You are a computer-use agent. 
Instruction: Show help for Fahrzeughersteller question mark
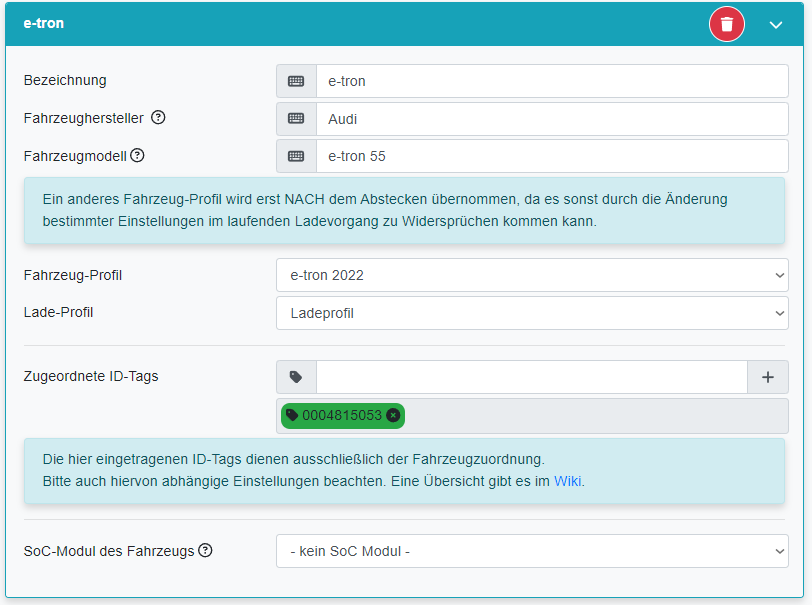tap(158, 118)
